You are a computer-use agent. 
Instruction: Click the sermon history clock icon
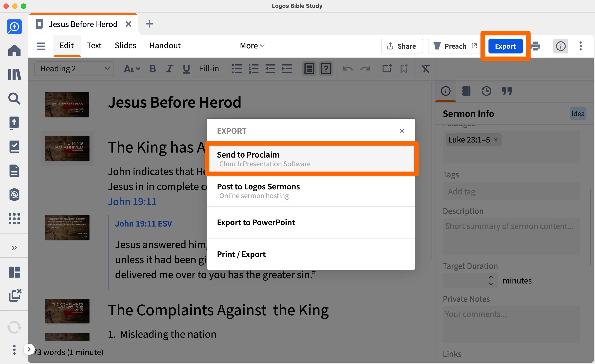pos(486,91)
